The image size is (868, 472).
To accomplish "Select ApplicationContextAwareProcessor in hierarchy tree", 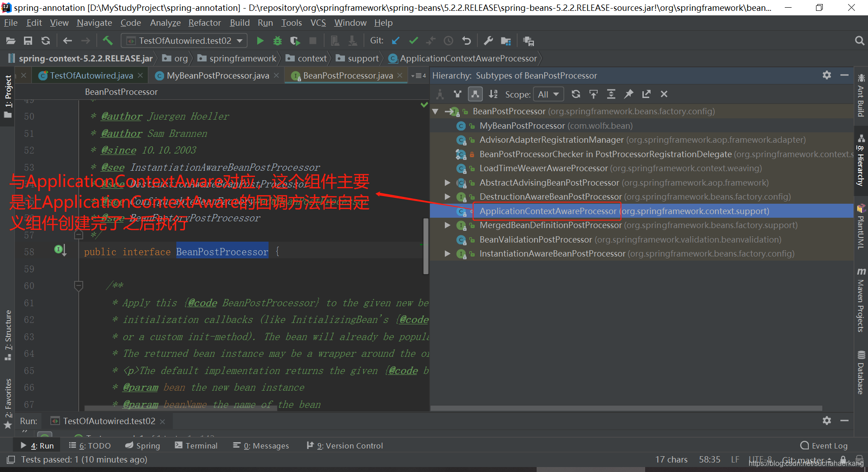I will point(642,211).
